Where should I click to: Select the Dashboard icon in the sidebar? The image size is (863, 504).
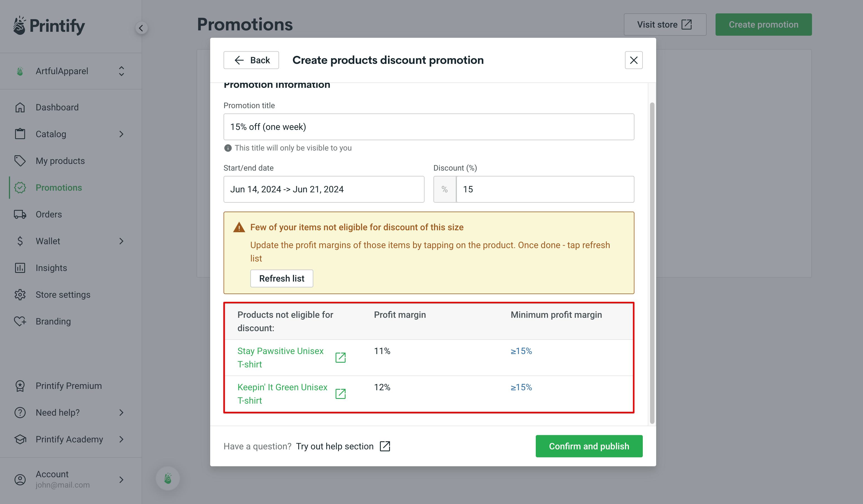[20, 107]
